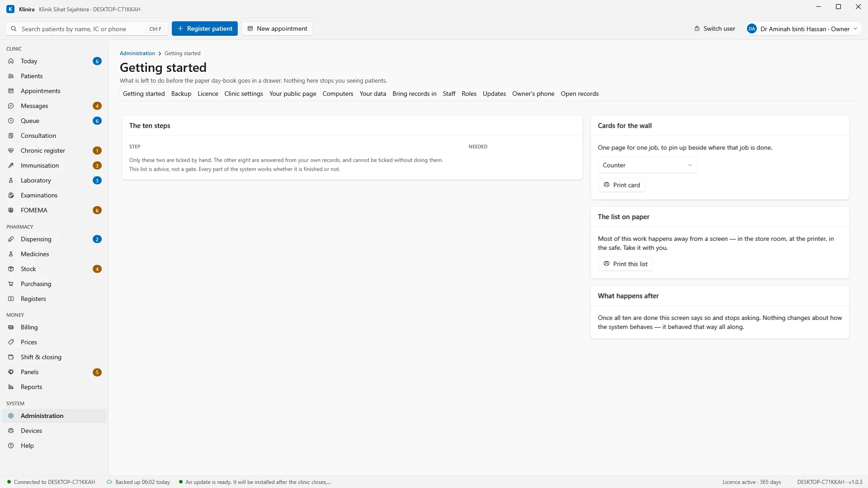Open Help question mark icon
The image size is (868, 488).
(x=11, y=446)
